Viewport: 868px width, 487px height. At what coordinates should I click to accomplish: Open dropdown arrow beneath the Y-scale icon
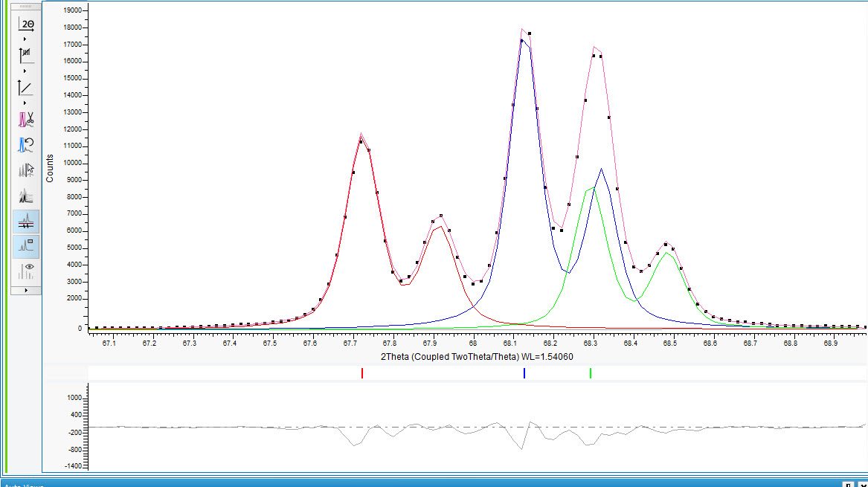pos(26,71)
